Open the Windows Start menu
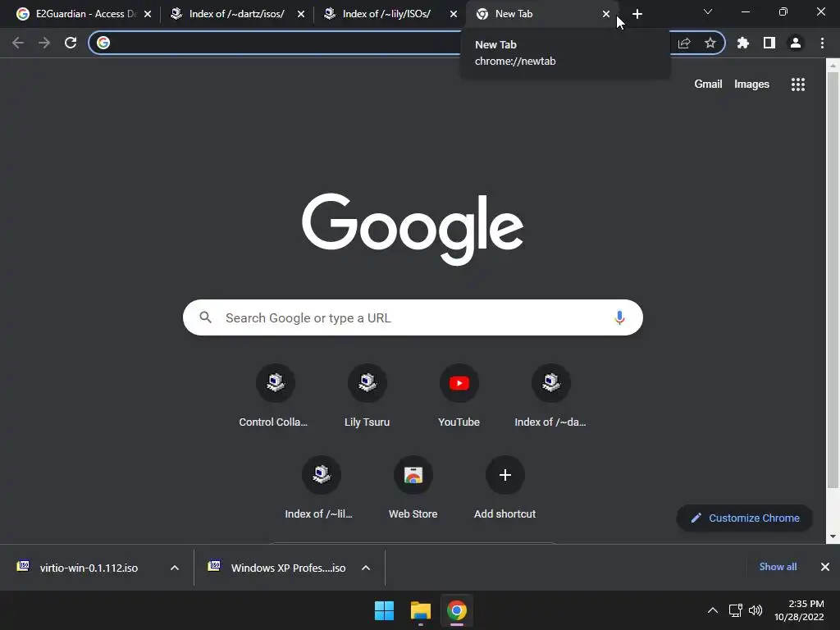 tap(384, 610)
